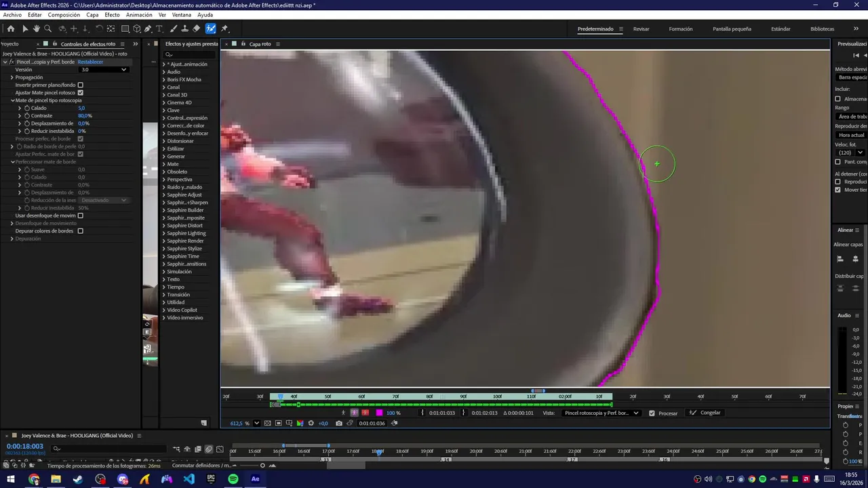868x488 pixels.
Task: Select the Type text tool
Action: click(159, 29)
